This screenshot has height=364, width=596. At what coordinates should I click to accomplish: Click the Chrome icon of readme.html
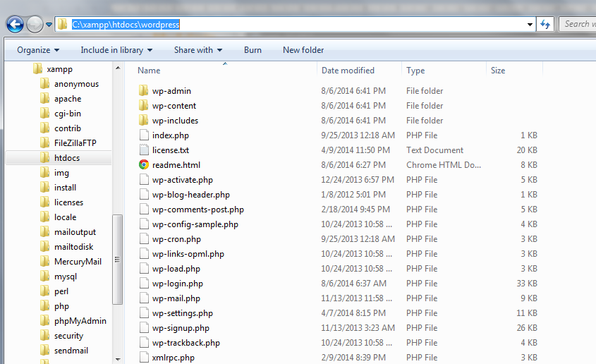click(144, 165)
